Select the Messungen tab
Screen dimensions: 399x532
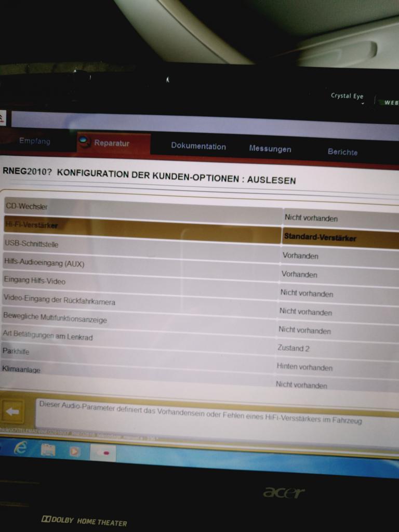pyautogui.click(x=270, y=149)
